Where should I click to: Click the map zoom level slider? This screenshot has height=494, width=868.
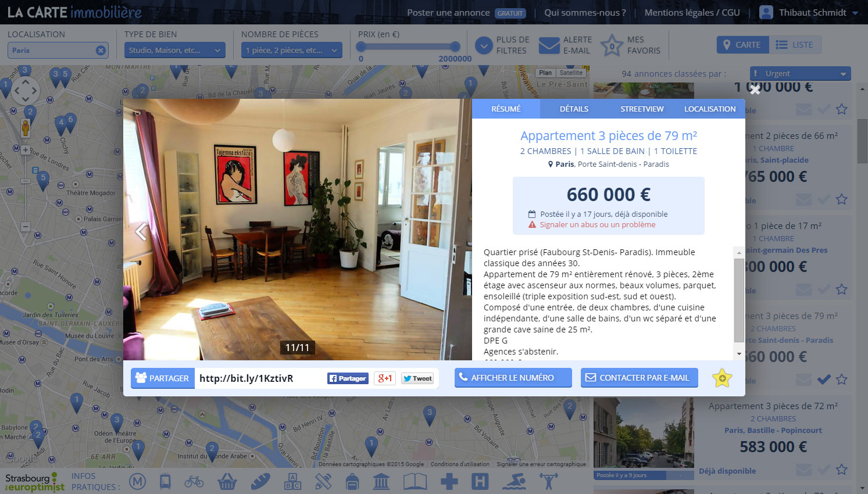pyautogui.click(x=26, y=181)
